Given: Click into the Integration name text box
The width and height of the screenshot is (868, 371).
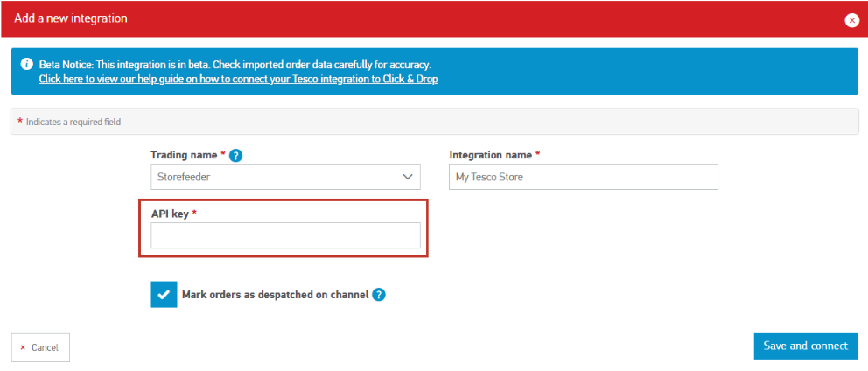Looking at the screenshot, I should pyautogui.click(x=583, y=177).
